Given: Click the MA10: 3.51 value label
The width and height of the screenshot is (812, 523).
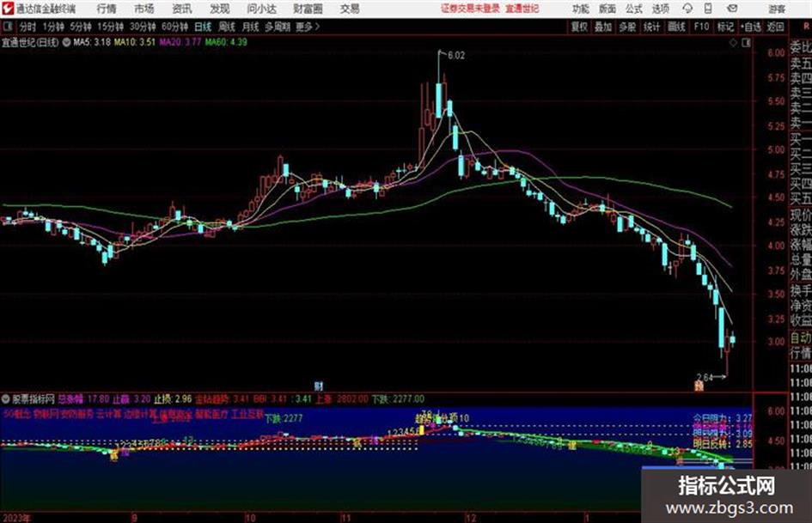Looking at the screenshot, I should pos(135,42).
